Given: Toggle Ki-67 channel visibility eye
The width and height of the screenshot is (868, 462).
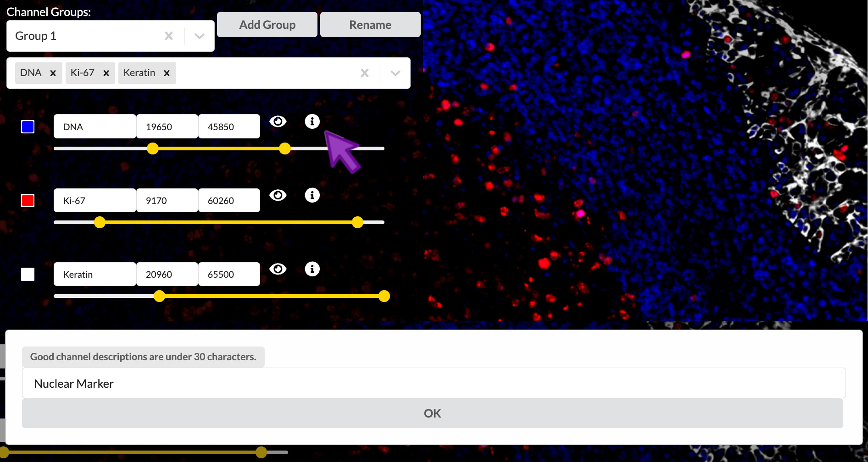Looking at the screenshot, I should [x=278, y=195].
